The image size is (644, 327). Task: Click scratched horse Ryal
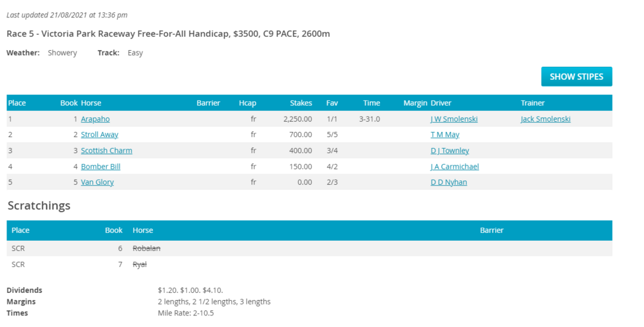(139, 265)
